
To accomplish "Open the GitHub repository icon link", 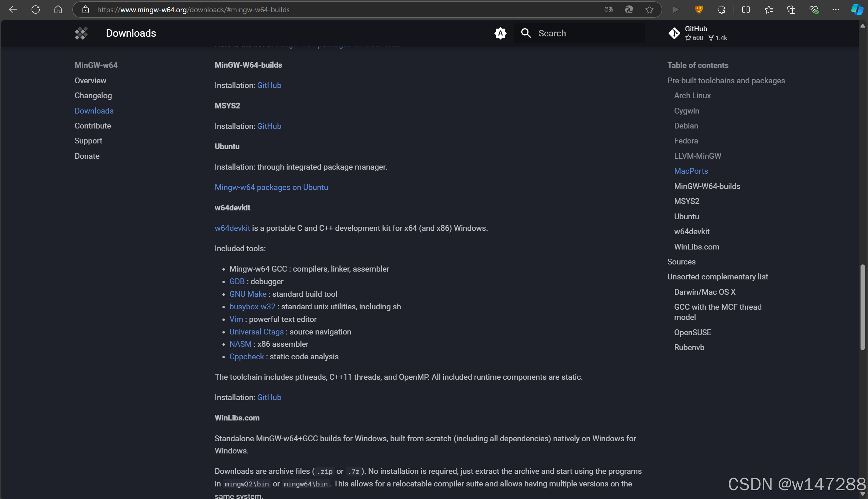I will (x=674, y=33).
